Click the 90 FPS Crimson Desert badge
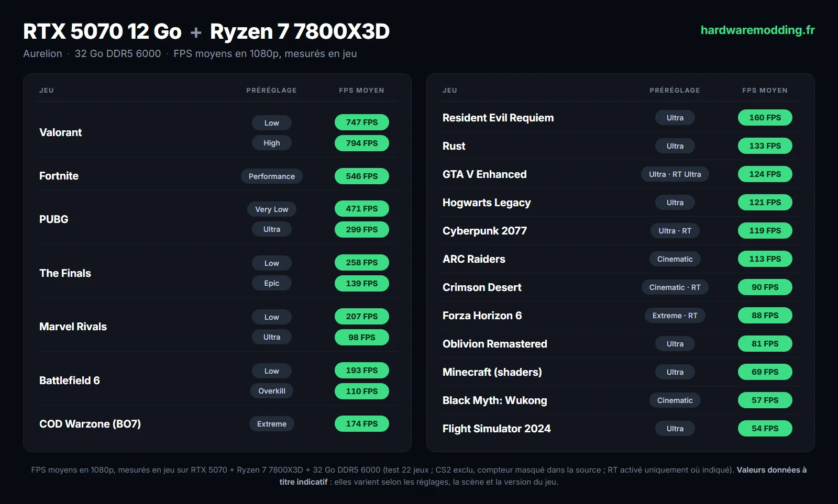This screenshot has width=838, height=504. pyautogui.click(x=765, y=287)
